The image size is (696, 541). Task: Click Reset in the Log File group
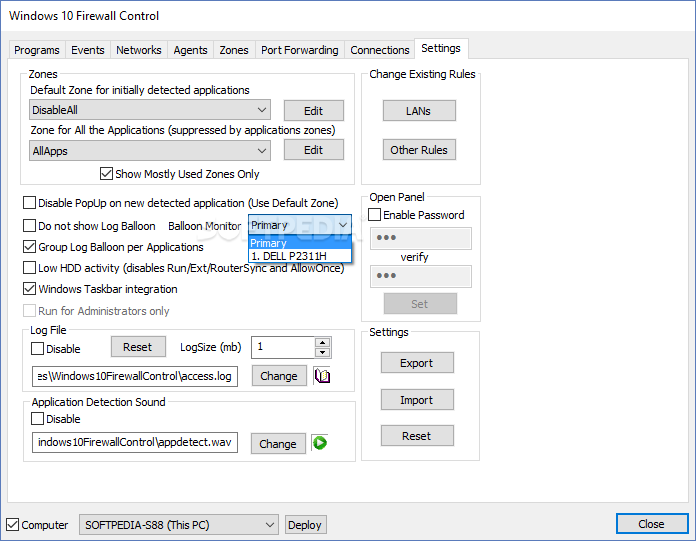(x=138, y=347)
